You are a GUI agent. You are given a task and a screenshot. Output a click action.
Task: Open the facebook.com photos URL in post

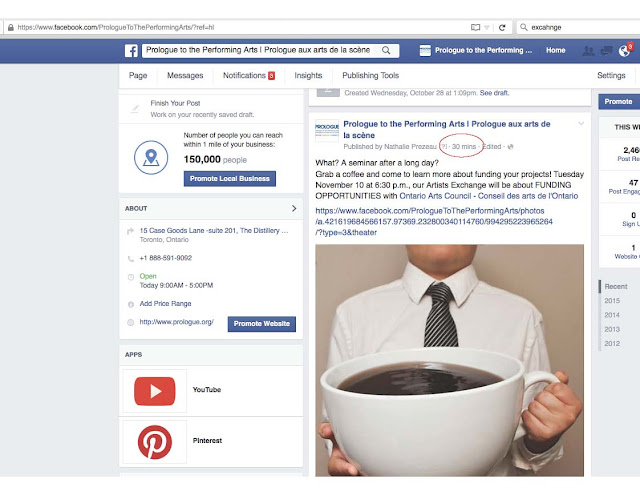[x=434, y=222]
